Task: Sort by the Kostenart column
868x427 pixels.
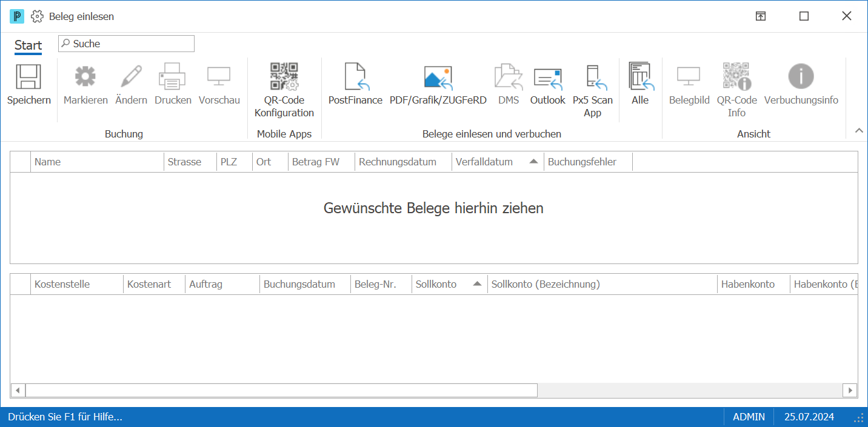Action: coord(155,284)
